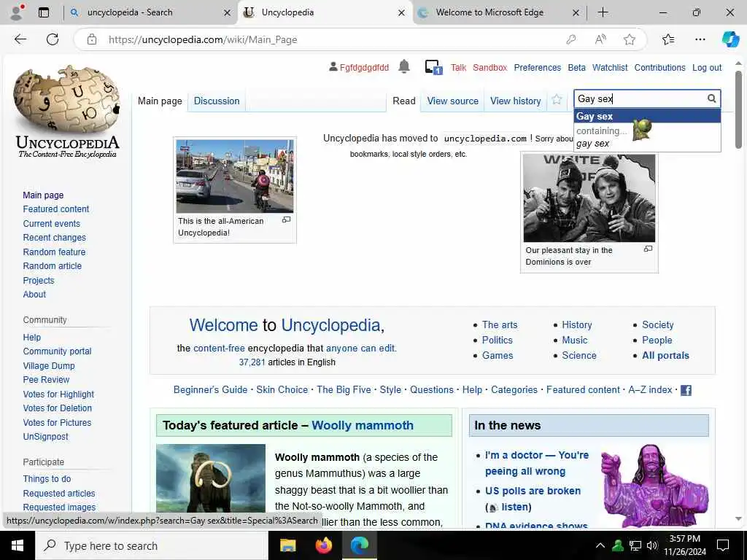Open All portals link
747x560 pixels.
point(665,355)
